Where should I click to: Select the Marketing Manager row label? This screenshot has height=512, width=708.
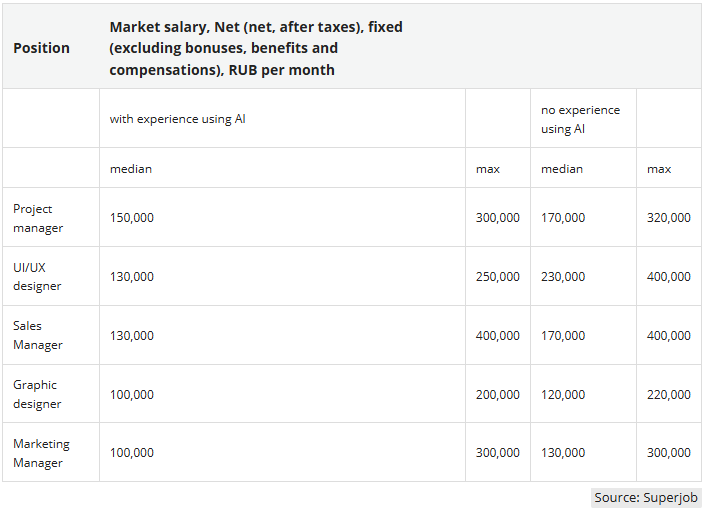(x=41, y=453)
